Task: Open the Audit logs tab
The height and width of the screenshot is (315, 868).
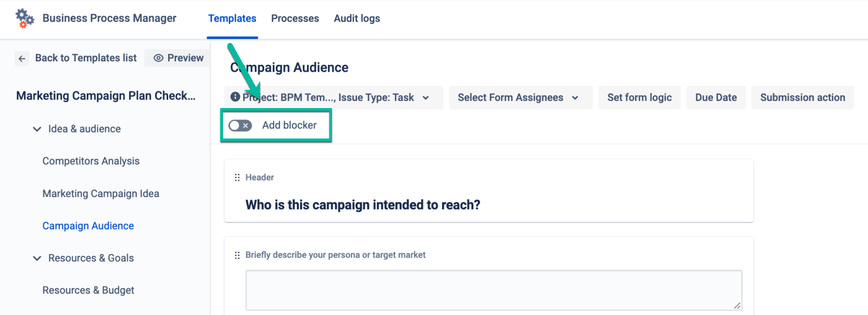Action: [x=356, y=18]
